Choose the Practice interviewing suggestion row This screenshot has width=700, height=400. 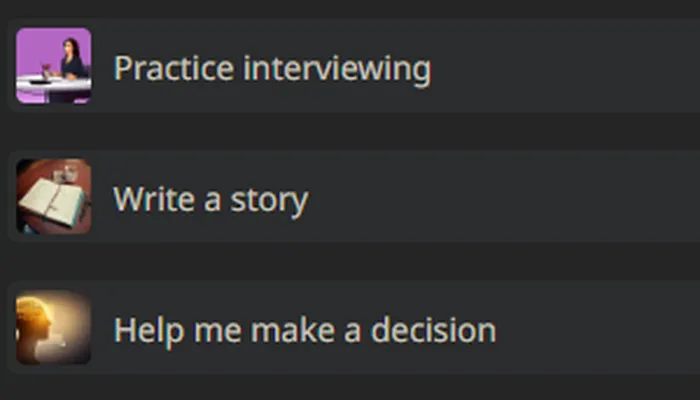(400, 67)
